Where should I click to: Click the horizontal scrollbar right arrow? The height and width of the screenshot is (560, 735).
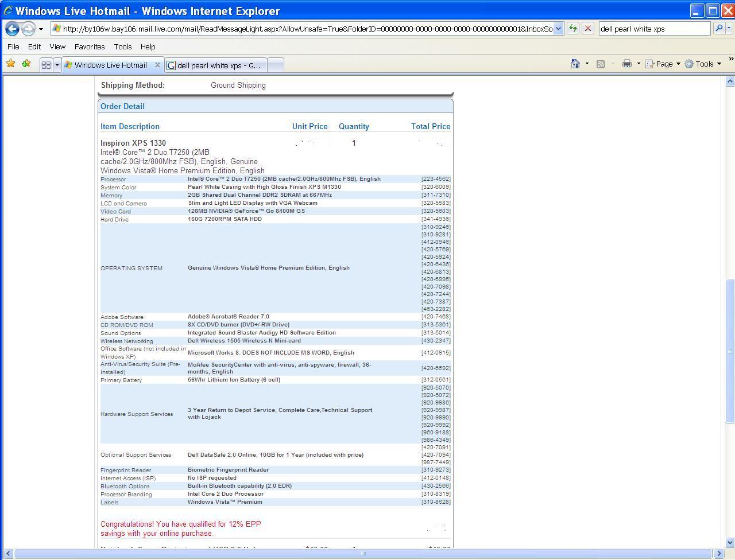click(x=718, y=554)
